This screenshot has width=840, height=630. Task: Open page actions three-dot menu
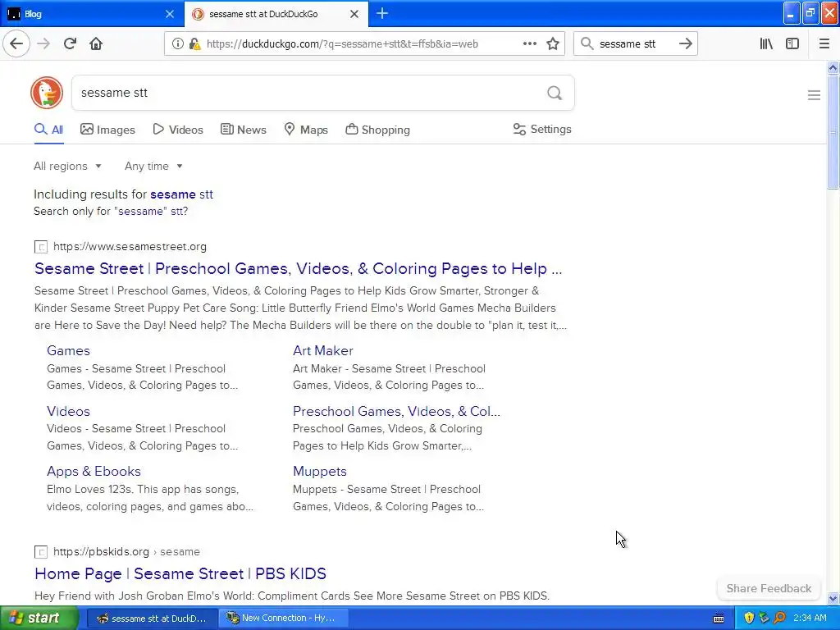(529, 44)
